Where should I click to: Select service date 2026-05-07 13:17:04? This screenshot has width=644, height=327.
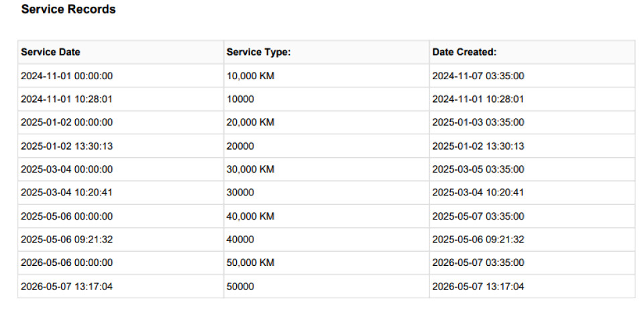66,287
